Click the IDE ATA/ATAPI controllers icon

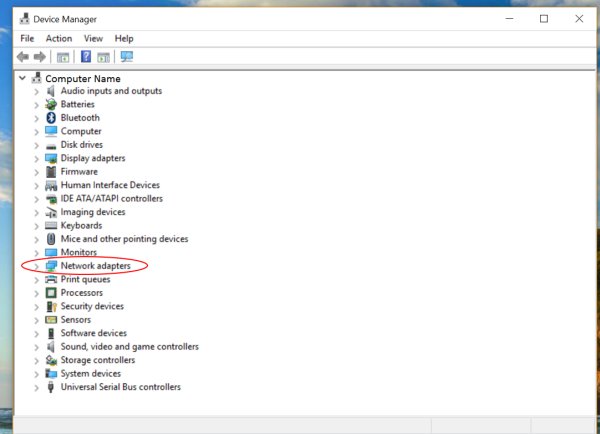click(x=51, y=199)
